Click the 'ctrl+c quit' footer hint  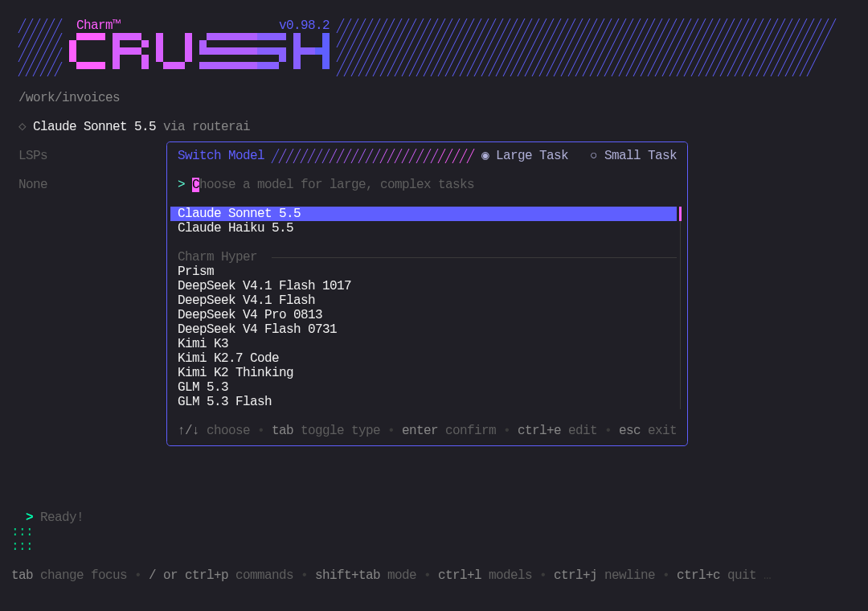716,575
